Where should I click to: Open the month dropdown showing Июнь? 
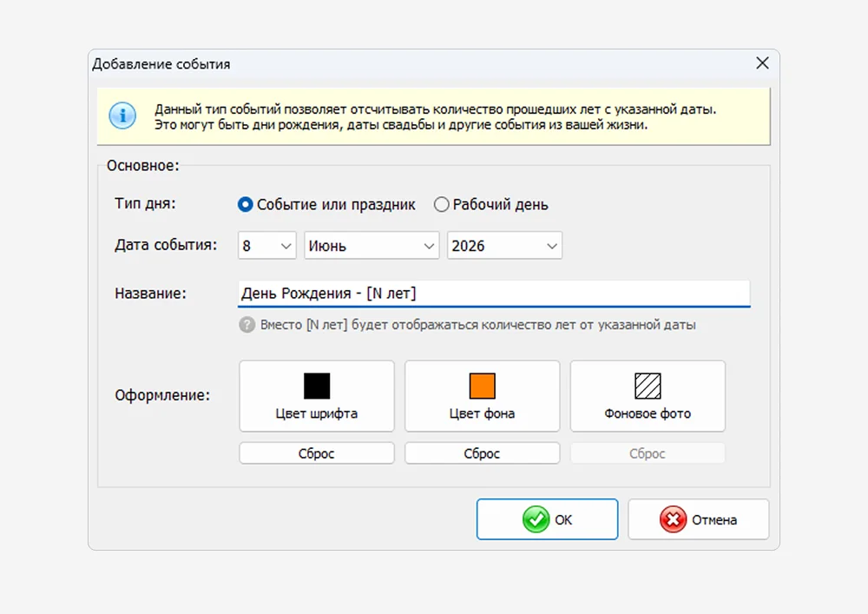(x=372, y=246)
